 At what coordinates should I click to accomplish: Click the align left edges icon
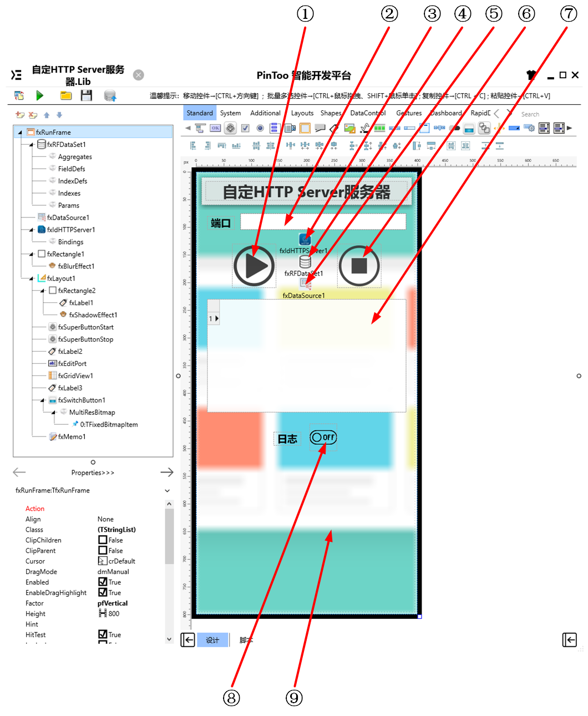[193, 146]
